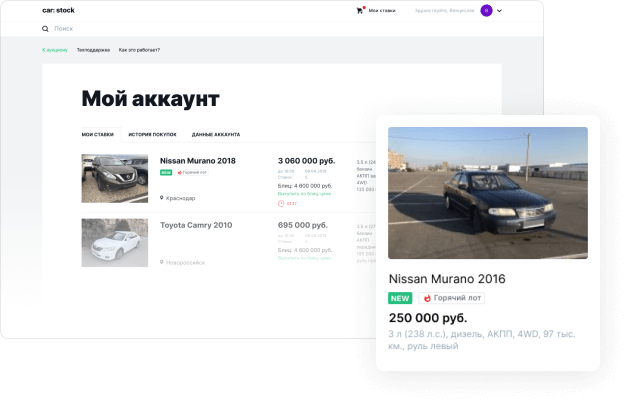The image size is (632, 407).
Task: Click the Мои ставки link in header
Action: [382, 10]
